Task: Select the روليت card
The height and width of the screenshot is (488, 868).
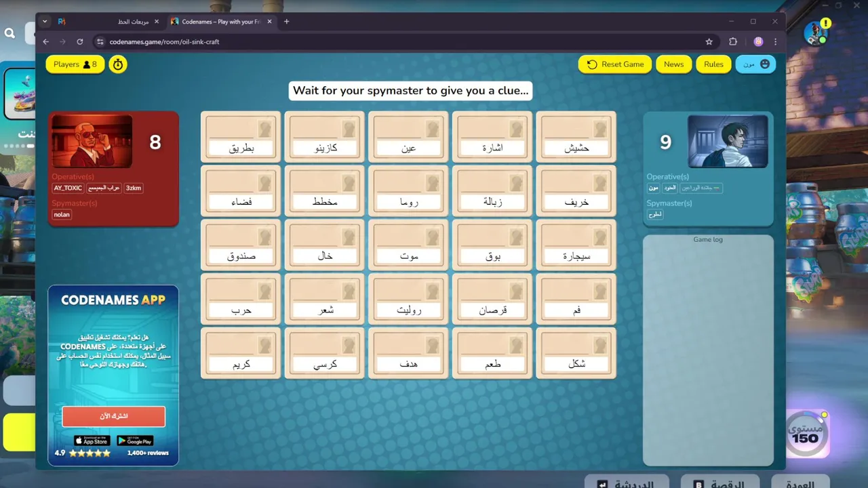Action: click(x=408, y=299)
